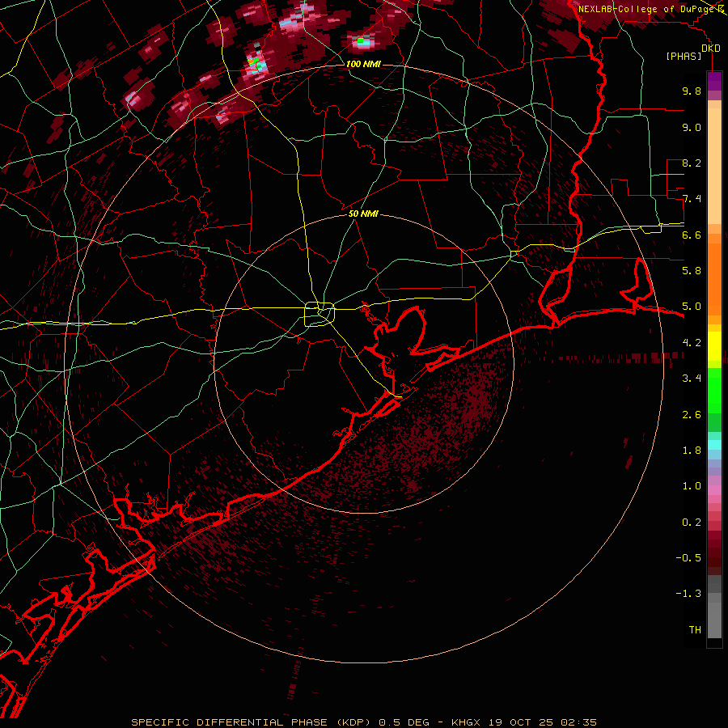Image resolution: width=728 pixels, height=728 pixels.
Task: Click the 7.4 scale value
Action: (x=692, y=199)
